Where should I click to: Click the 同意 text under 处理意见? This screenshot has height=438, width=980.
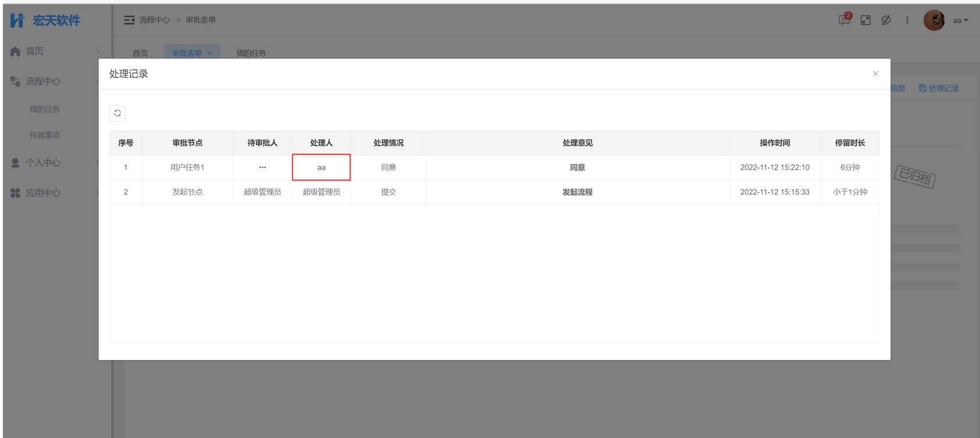[x=577, y=168]
